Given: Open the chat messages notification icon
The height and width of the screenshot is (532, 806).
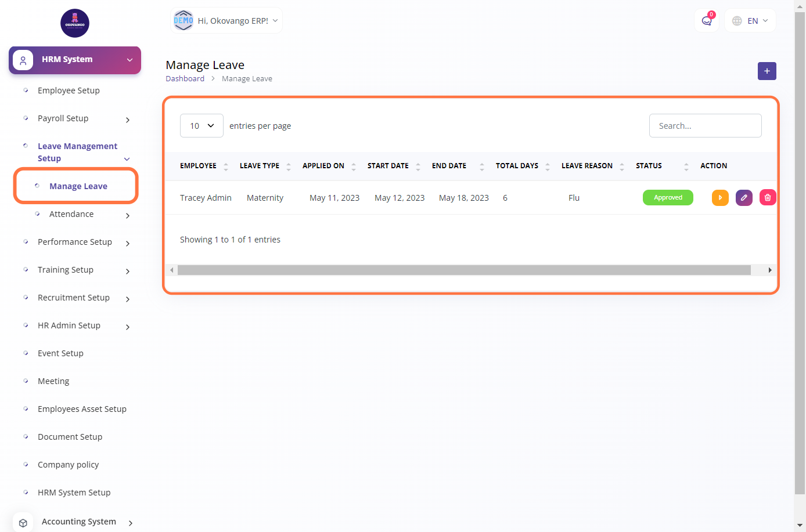Looking at the screenshot, I should pyautogui.click(x=707, y=21).
